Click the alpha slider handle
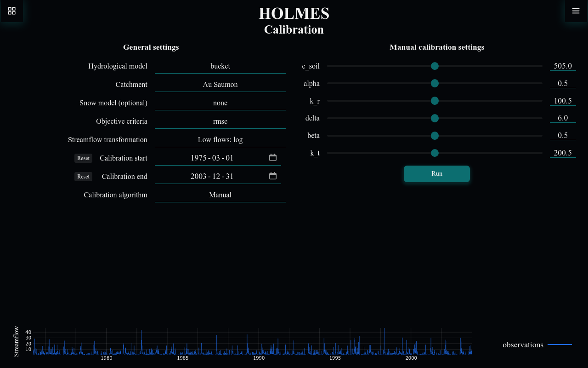Viewport: 588px width, 368px height. [435, 83]
